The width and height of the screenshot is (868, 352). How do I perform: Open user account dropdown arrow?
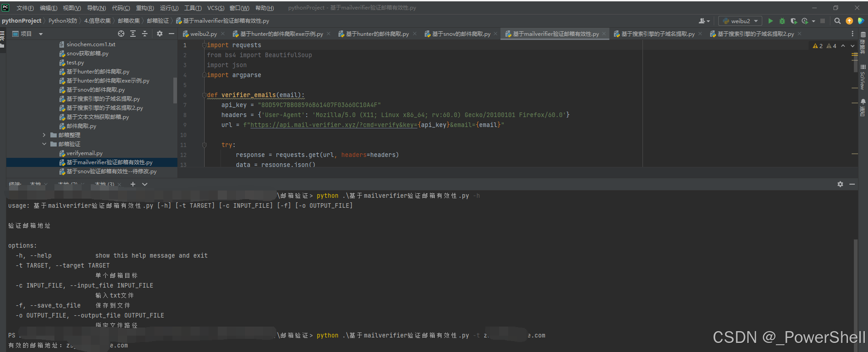pyautogui.click(x=708, y=21)
